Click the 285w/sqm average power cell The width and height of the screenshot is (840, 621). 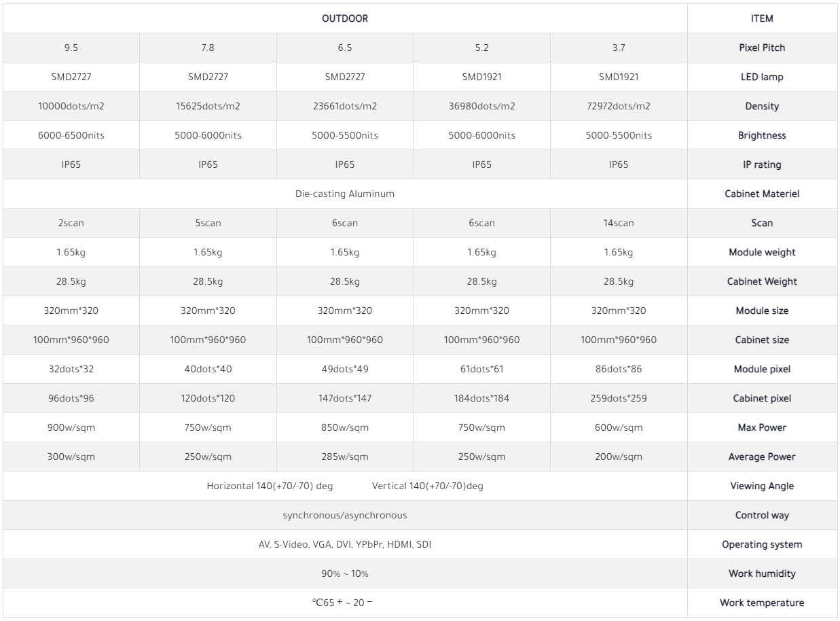(x=345, y=457)
